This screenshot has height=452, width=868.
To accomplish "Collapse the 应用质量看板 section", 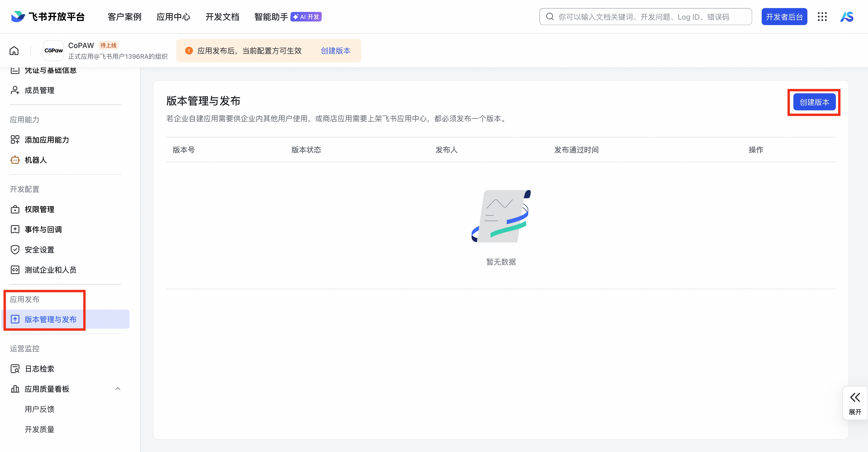I will 118,389.
